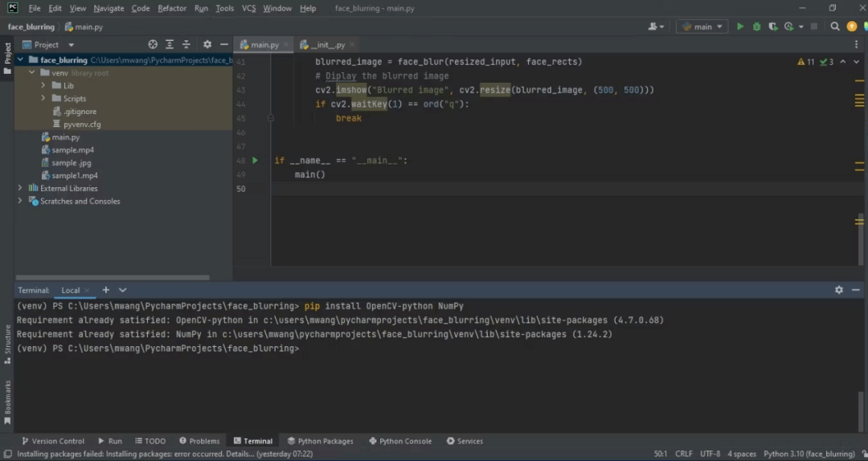Open the Navigate menu

tap(108, 8)
